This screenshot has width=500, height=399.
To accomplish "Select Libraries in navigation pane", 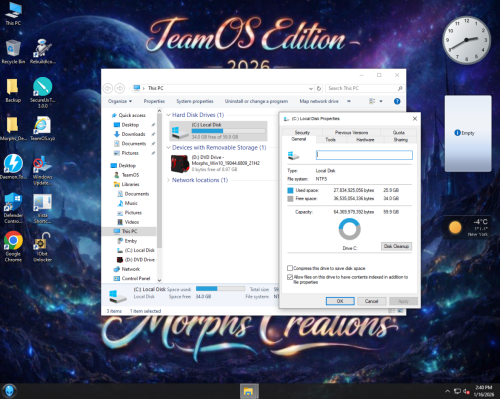I will [130, 184].
